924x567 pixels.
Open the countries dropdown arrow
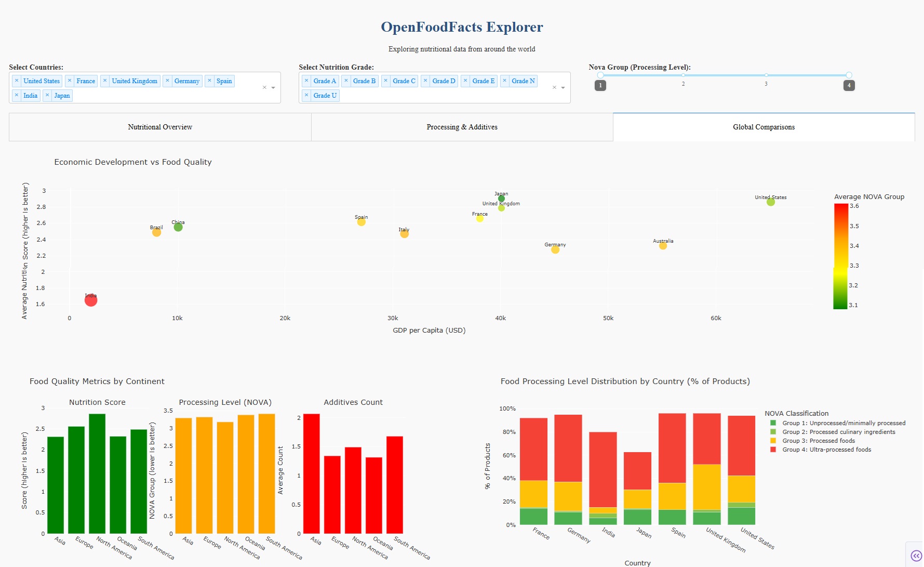(273, 88)
